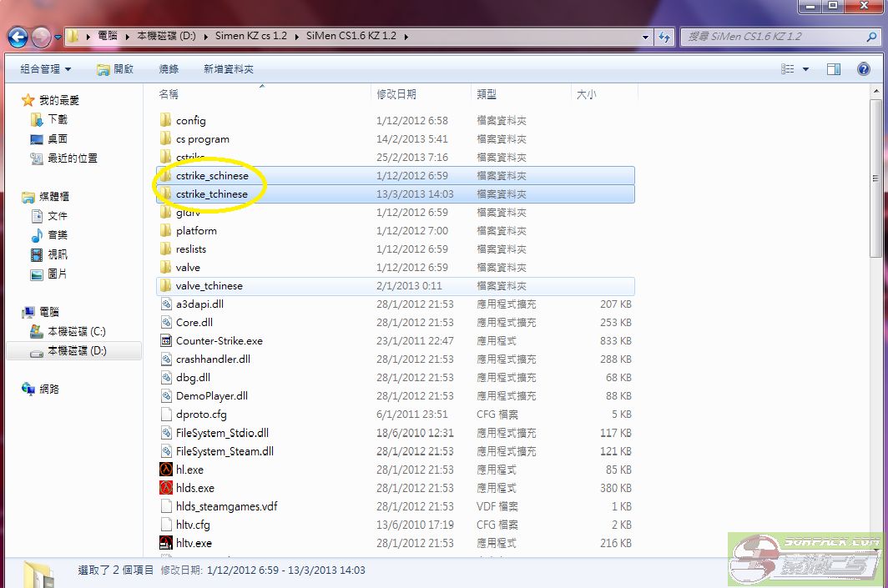Change view with the view mode icon
The width and height of the screenshot is (888, 588).
tap(787, 69)
